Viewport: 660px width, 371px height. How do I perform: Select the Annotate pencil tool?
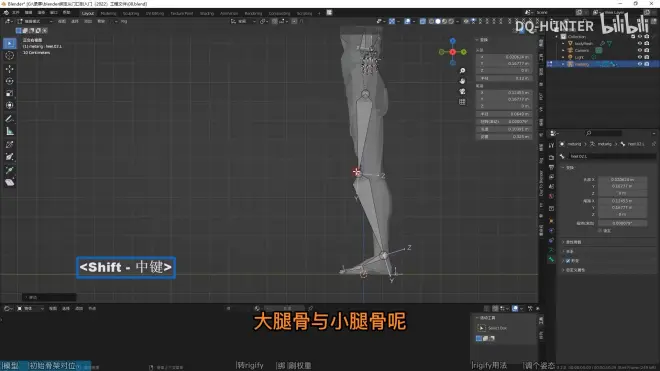[10, 119]
